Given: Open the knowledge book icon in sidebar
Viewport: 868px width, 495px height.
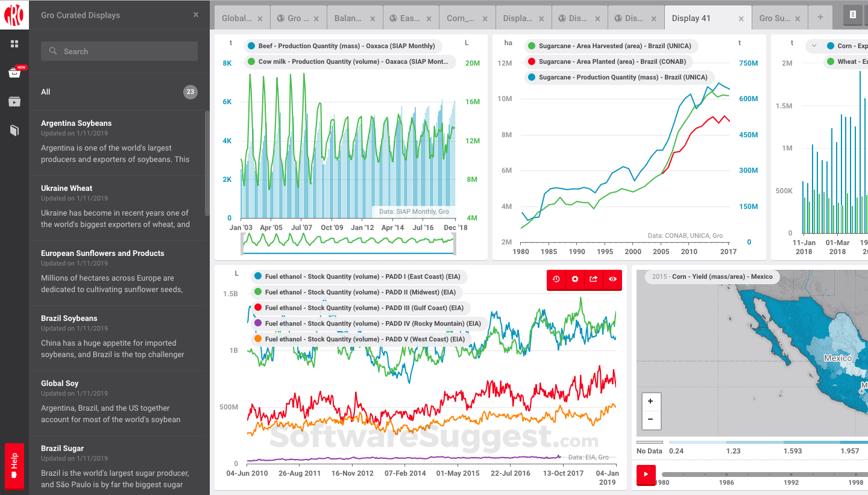Looking at the screenshot, I should 14,130.
